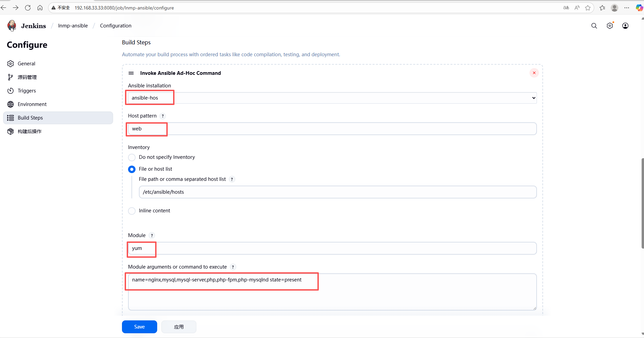Remove the Ansible Ad-Hoc build step
Screen dimensions: 644x338
[x=534, y=73]
